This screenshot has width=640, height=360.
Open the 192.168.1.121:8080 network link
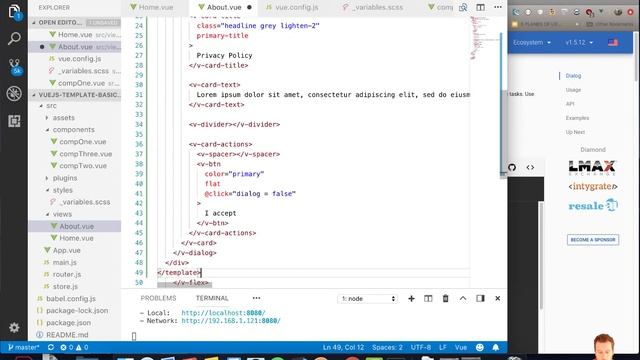click(x=231, y=321)
